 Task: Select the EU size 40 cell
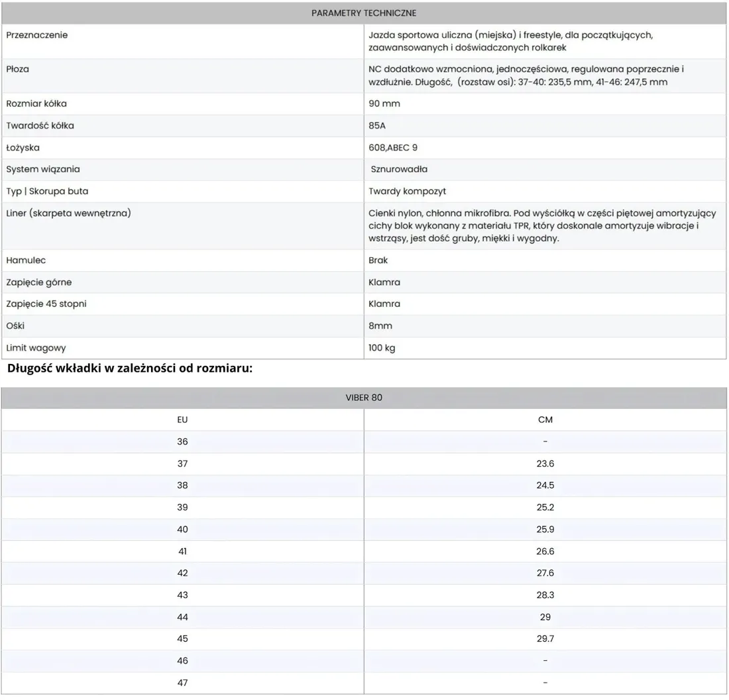(182, 529)
